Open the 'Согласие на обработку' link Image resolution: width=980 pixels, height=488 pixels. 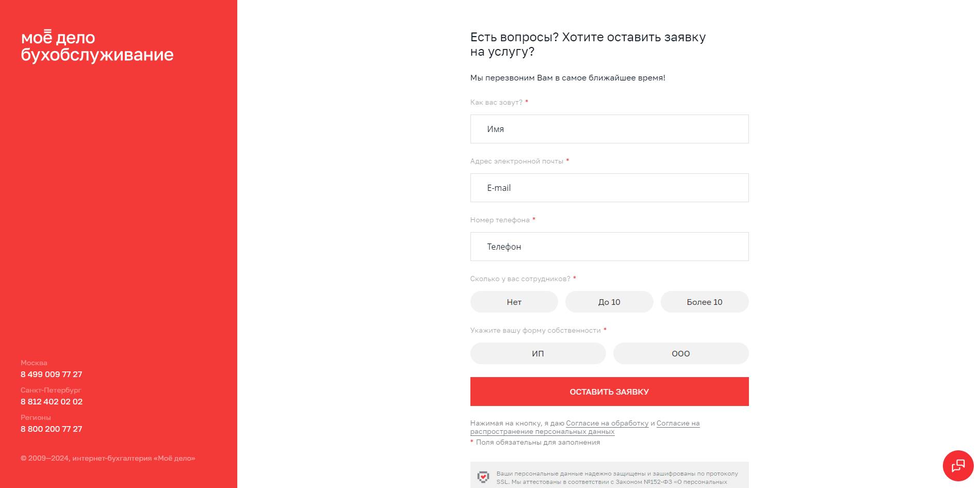coord(607,424)
